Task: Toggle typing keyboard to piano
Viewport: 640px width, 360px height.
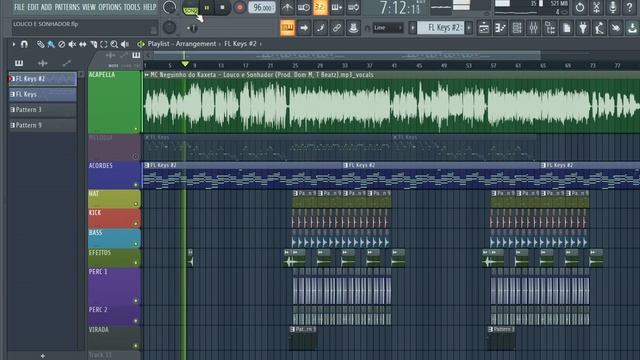Action: tap(287, 28)
